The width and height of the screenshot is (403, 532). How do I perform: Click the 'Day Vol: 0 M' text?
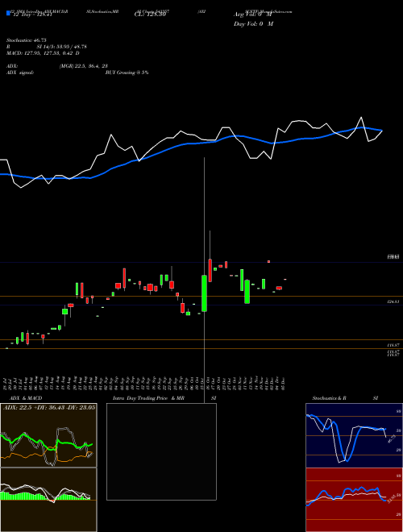click(253, 24)
